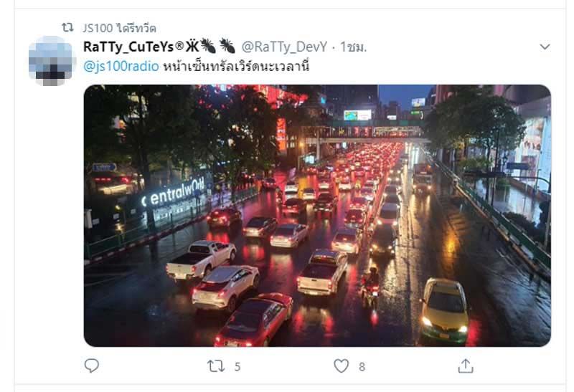Click the retweet count 5
Image resolution: width=574 pixels, height=392 pixels.
point(237,366)
